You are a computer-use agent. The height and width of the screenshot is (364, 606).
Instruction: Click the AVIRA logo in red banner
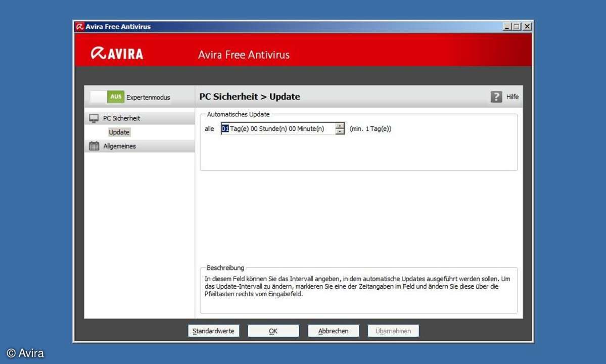[x=117, y=53]
